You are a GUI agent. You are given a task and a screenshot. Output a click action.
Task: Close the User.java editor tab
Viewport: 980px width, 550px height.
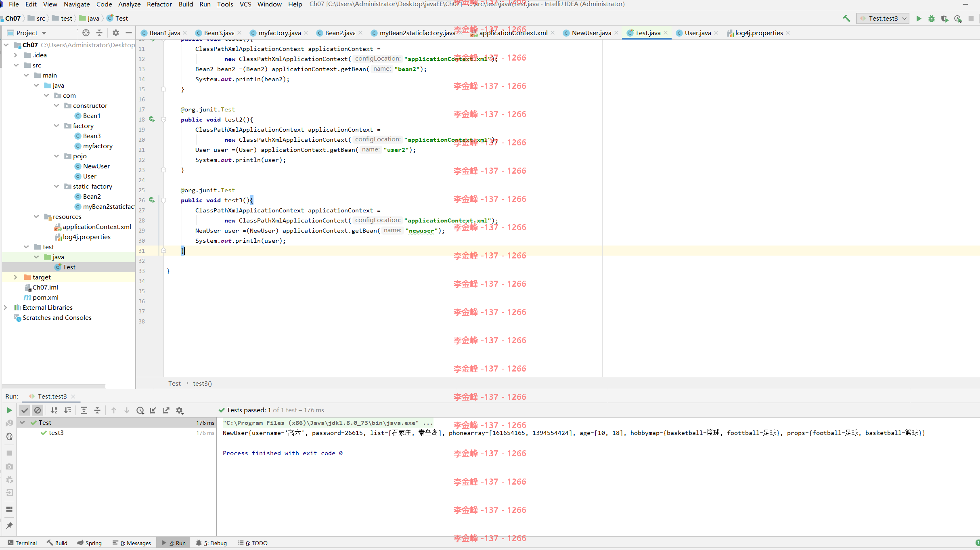pyautogui.click(x=716, y=33)
